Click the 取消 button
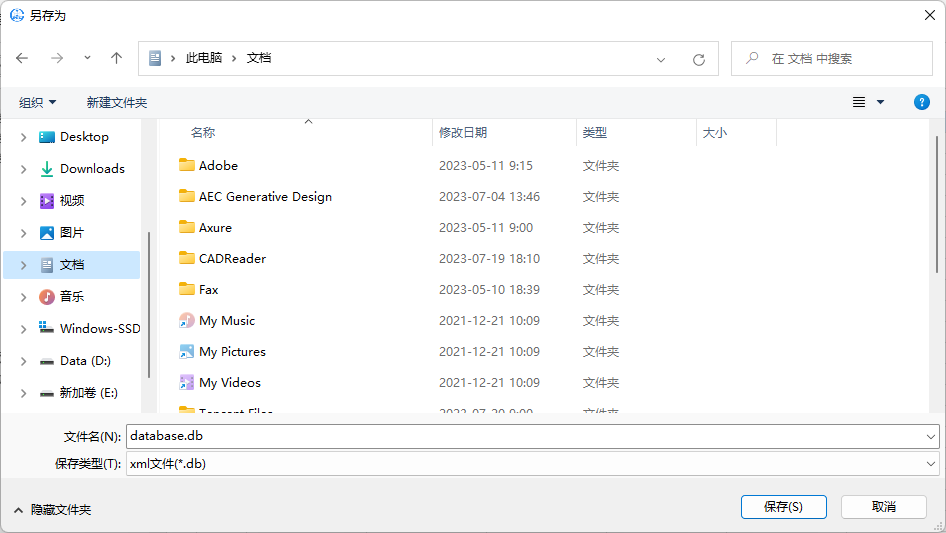Image resolution: width=946 pixels, height=533 pixels. 883,507
